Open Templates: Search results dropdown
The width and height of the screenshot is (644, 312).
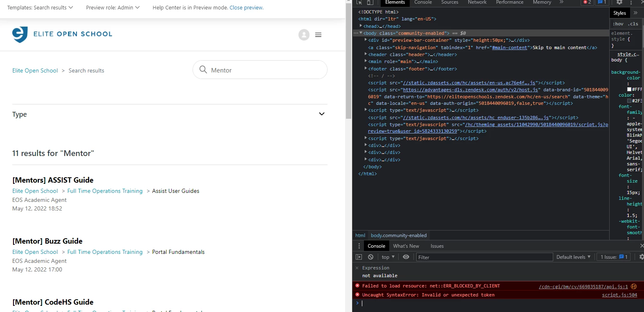click(40, 7)
